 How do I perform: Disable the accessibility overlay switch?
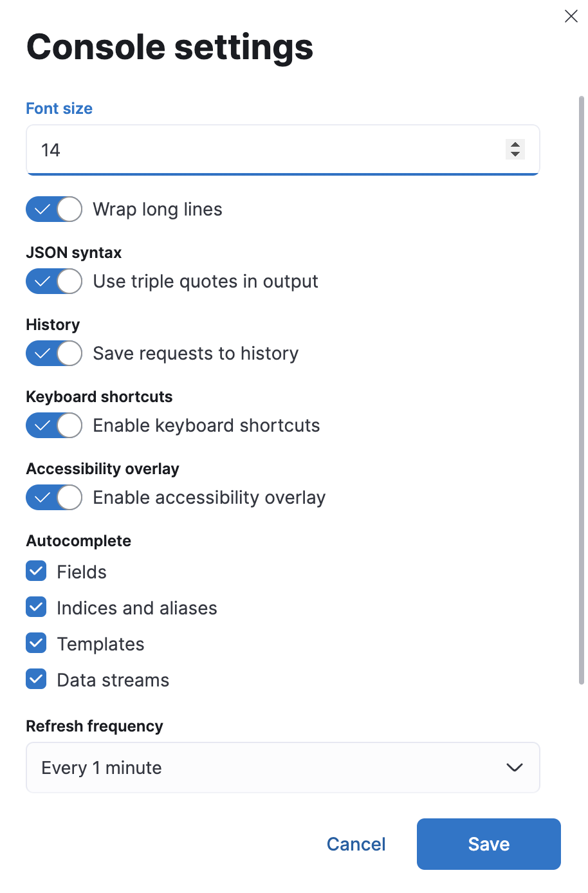(54, 497)
